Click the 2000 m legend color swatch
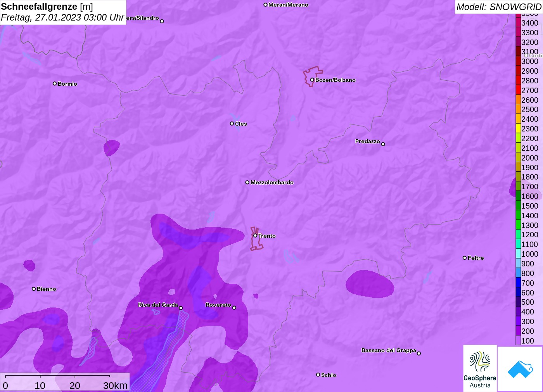The height and width of the screenshot is (392, 543). (x=518, y=157)
